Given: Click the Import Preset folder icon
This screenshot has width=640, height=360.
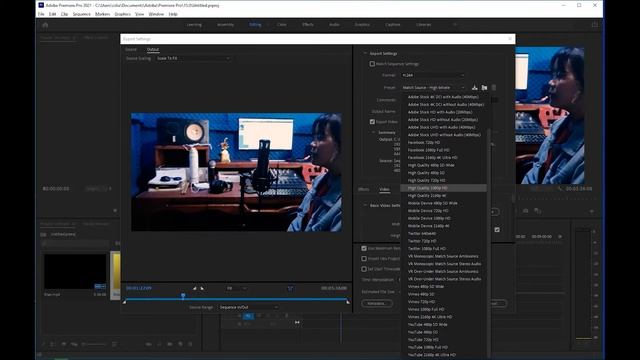Looking at the screenshot, I should (484, 87).
